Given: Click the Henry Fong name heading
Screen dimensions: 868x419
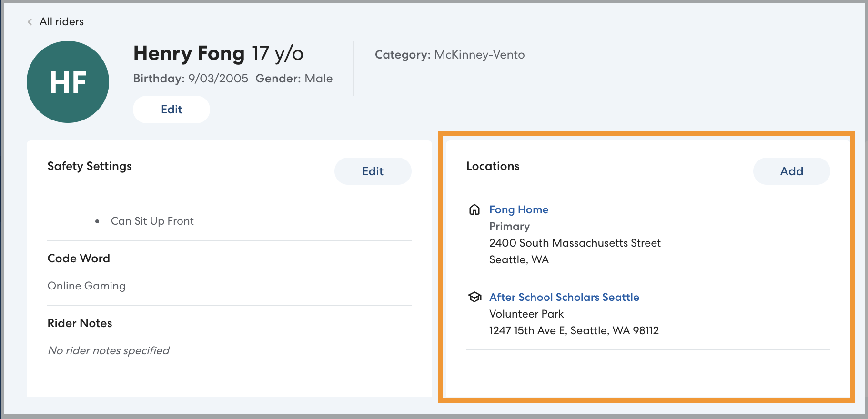Looking at the screenshot, I should pyautogui.click(x=189, y=53).
